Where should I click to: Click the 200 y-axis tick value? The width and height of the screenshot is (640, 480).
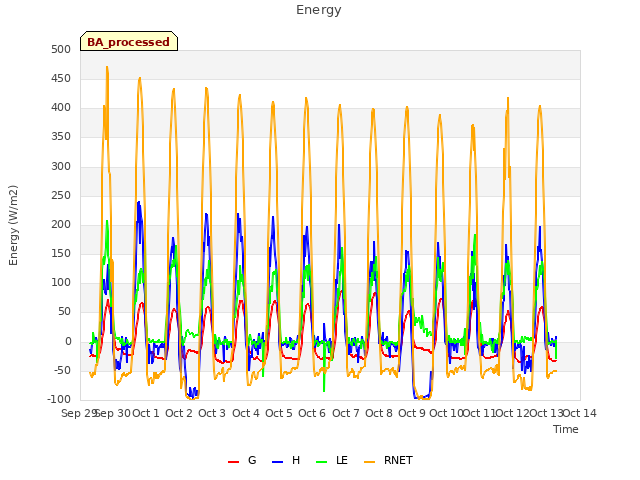point(61,224)
